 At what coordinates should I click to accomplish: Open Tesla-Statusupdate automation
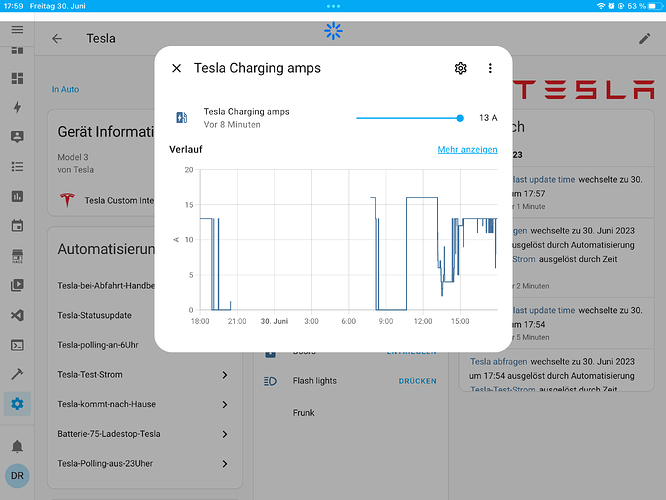click(x=95, y=316)
